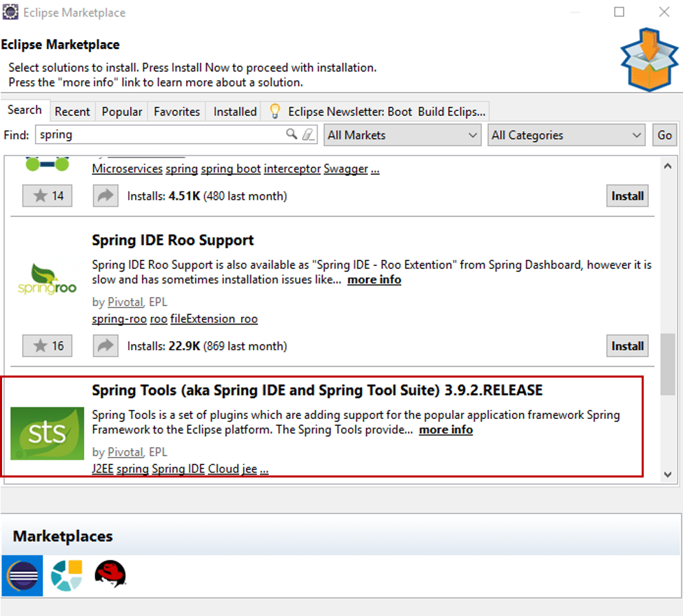Switch to the Installed tab
683x616 pixels.
pyautogui.click(x=234, y=111)
